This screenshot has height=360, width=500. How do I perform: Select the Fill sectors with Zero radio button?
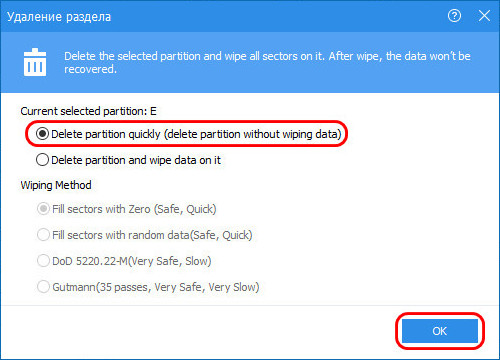pyautogui.click(x=43, y=209)
